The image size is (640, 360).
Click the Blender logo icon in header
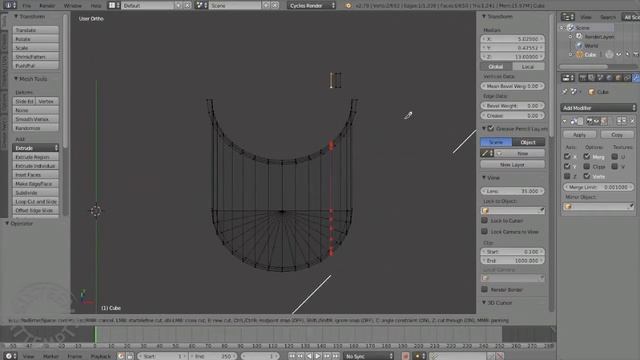coord(349,6)
